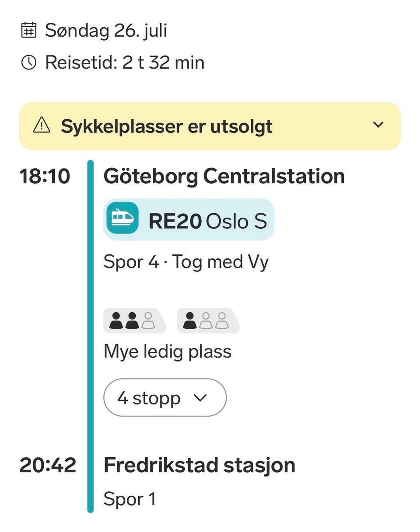
Task: Click the 18:10 departure time
Action: tap(45, 177)
